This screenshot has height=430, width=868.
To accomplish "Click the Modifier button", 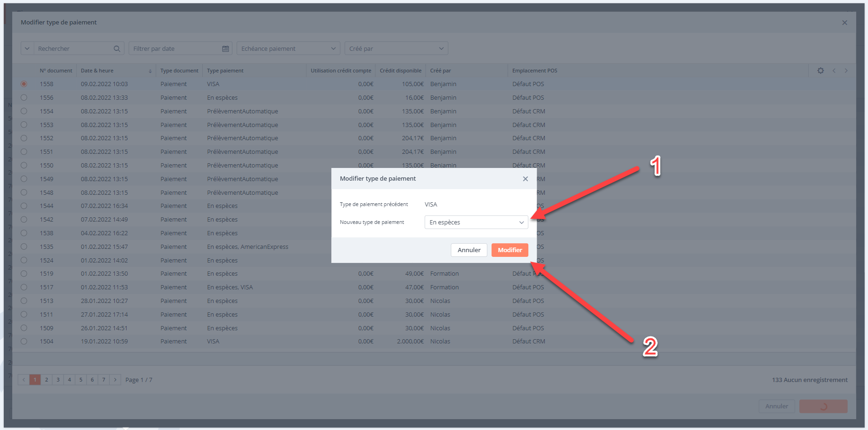I will [x=510, y=250].
